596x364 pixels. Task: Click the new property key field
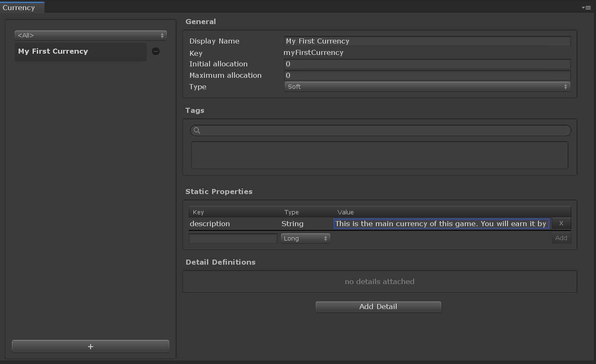[x=233, y=238]
